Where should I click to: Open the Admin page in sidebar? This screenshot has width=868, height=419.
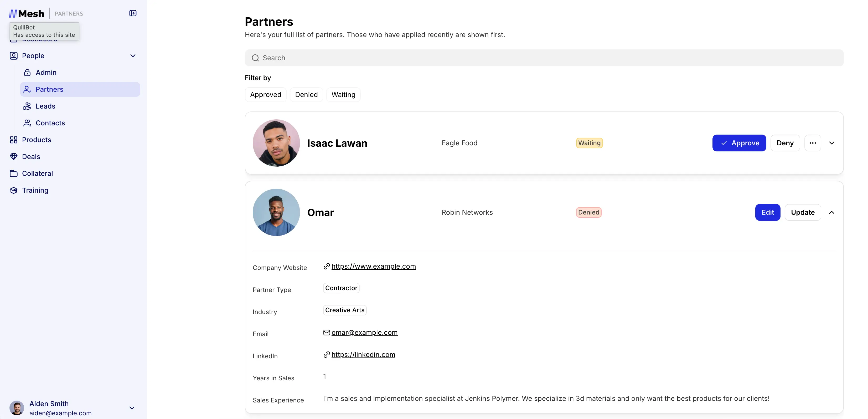point(46,73)
